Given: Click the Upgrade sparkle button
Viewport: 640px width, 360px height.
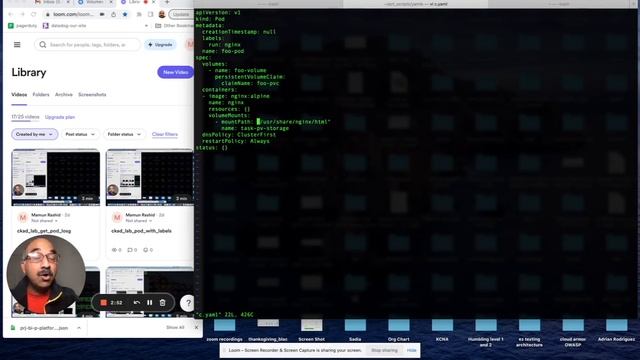Looking at the screenshot, I should pyautogui.click(x=160, y=44).
